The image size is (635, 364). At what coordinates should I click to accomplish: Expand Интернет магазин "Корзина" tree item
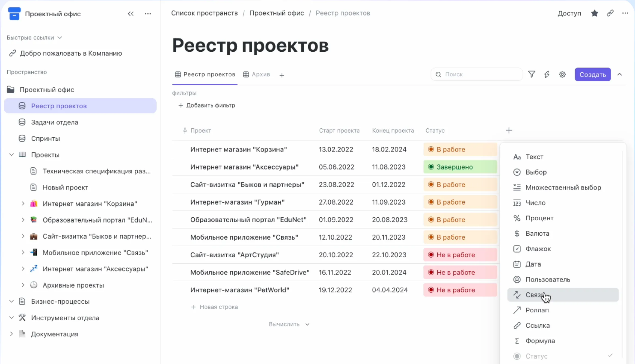pos(23,203)
